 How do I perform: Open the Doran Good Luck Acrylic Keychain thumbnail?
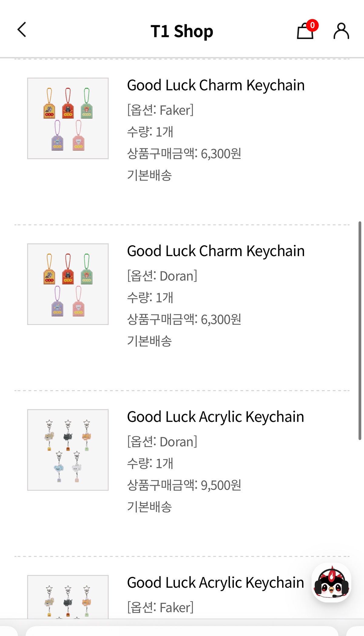coord(68,450)
